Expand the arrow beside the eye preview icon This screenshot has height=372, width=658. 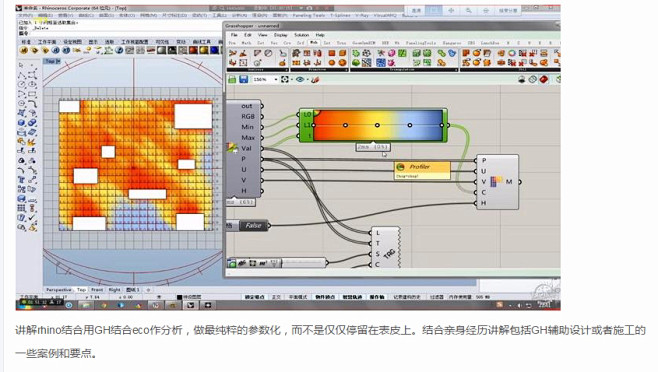coord(307,79)
